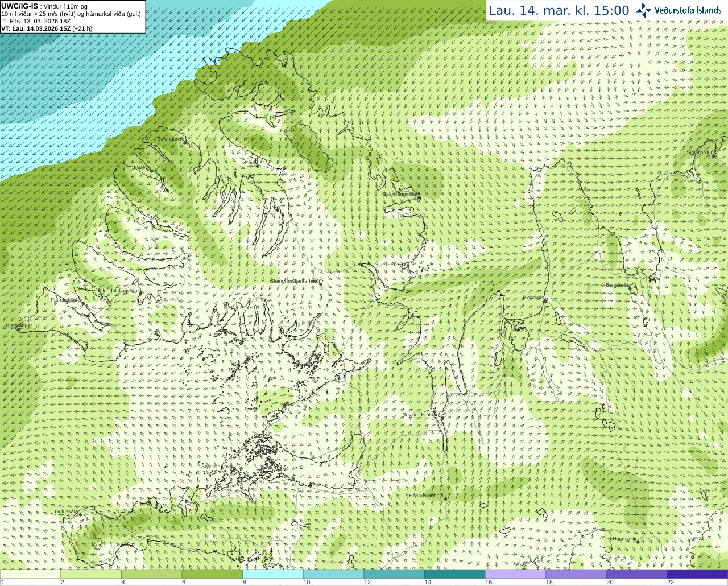
Task: Click the Veðurstofa Íslands logo icon
Action: tap(643, 10)
